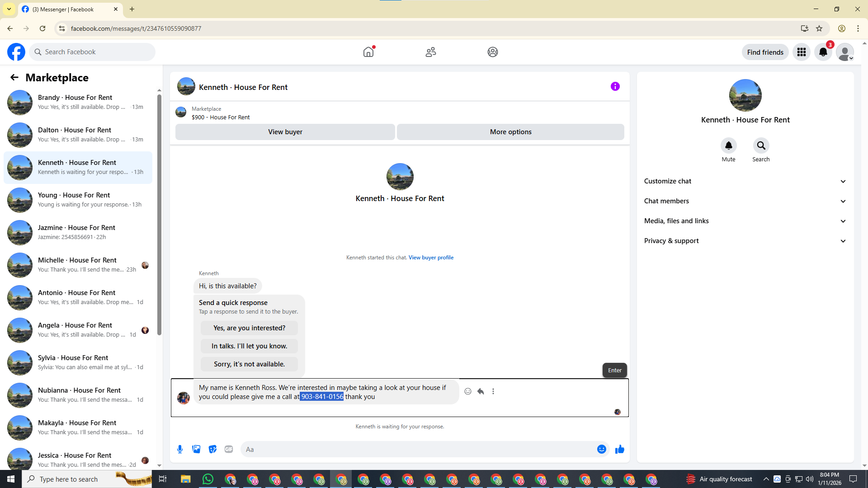Click Kenneth's large listing thumbnail in right panel
This screenshot has width=868, height=488.
(745, 95)
